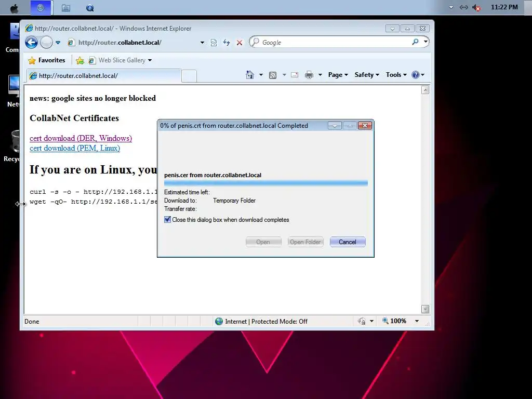Viewport: 532px width, 399px height.
Task: Click the muted volume tray icon
Action: pyautogui.click(x=477, y=7)
